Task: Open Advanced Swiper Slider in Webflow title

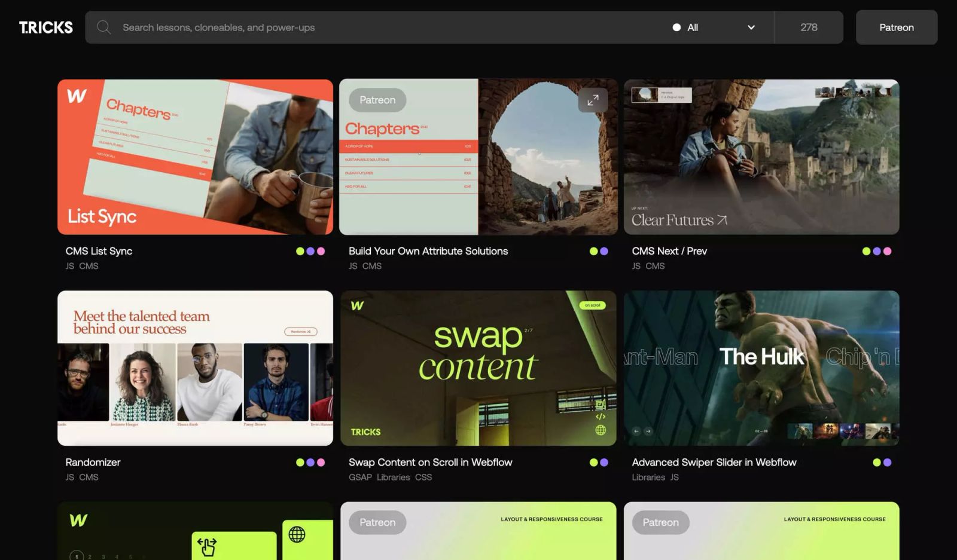Action: [714, 462]
